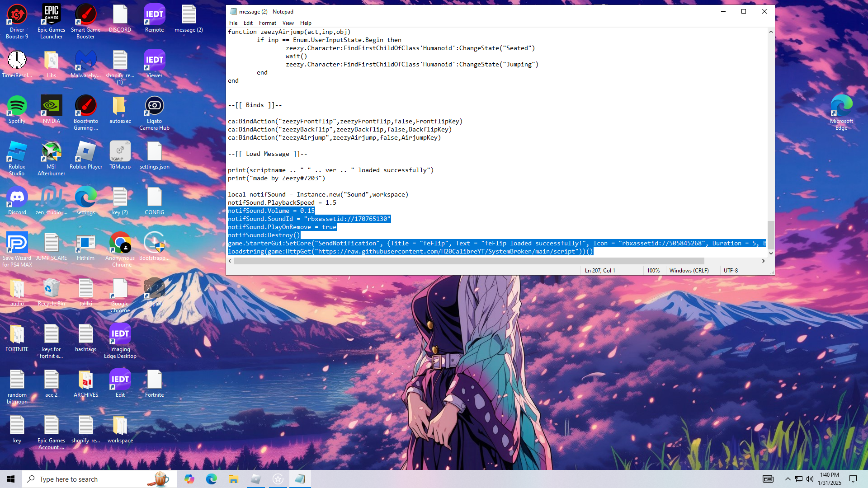The height and width of the screenshot is (488, 868).
Task: Open Copilot from the taskbar
Action: (x=189, y=479)
